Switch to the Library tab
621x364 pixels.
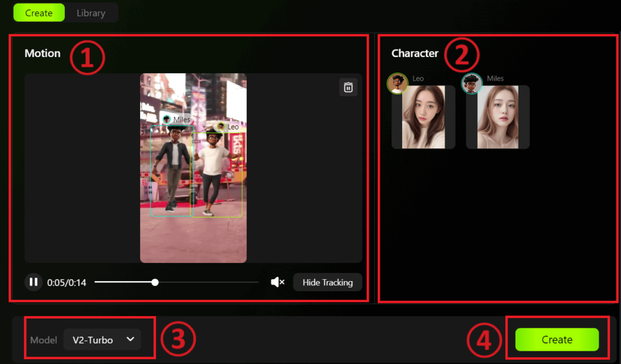(x=91, y=13)
